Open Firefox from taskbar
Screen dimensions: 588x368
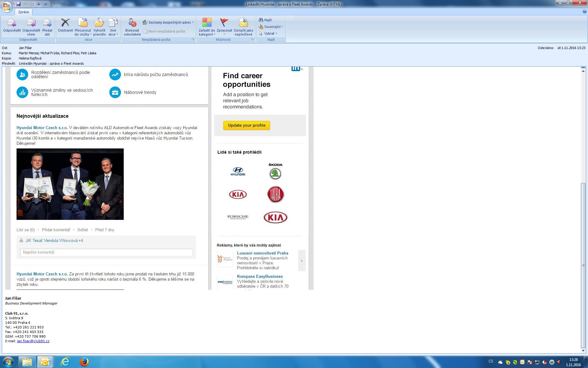click(84, 362)
